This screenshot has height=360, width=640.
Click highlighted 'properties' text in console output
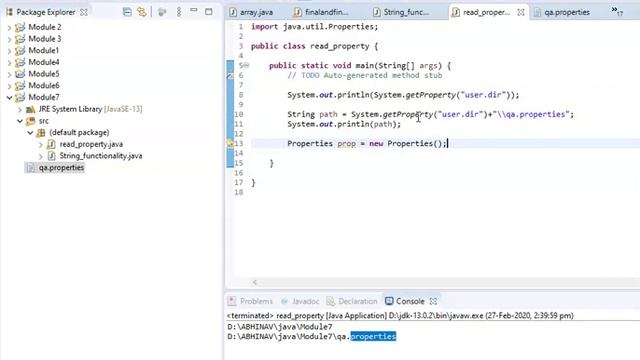pyautogui.click(x=373, y=337)
